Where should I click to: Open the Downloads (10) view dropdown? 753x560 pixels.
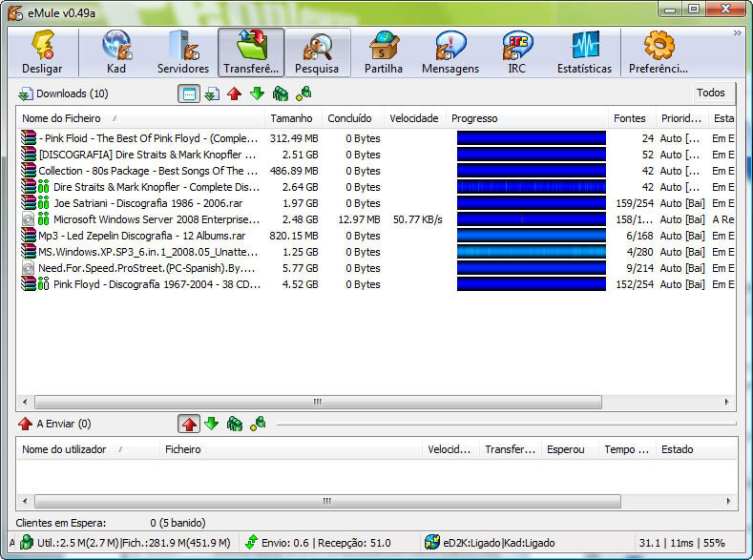coord(63,93)
